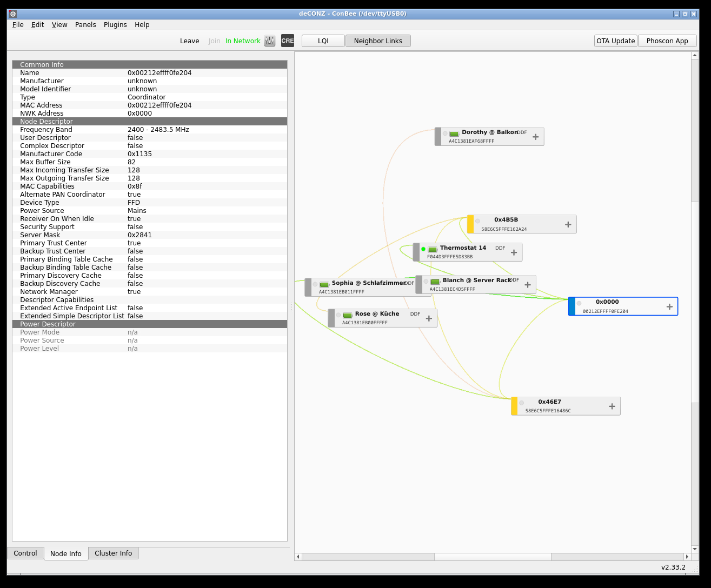Viewport: 711px width, 588px height.
Task: Open OTA Update panel
Action: pos(616,41)
